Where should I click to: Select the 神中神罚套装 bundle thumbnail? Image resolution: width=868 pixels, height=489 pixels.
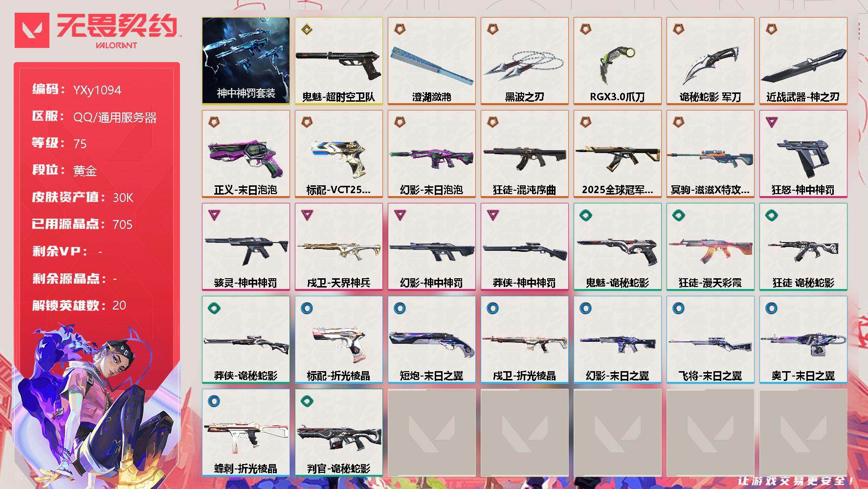(x=245, y=61)
